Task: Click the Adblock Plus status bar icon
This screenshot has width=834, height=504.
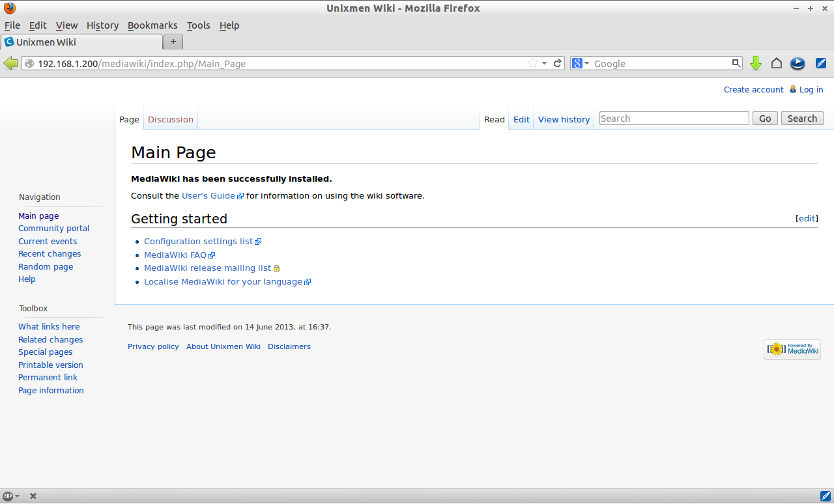Action: click(8, 496)
